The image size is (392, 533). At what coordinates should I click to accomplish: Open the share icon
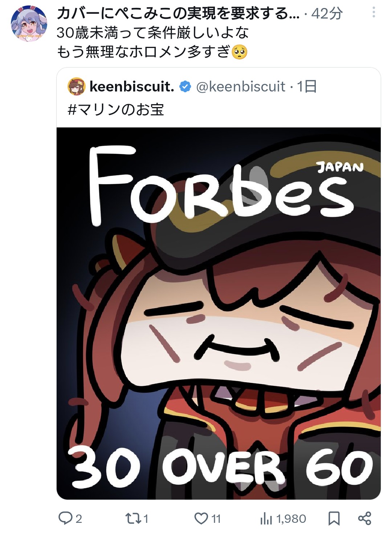(364, 518)
